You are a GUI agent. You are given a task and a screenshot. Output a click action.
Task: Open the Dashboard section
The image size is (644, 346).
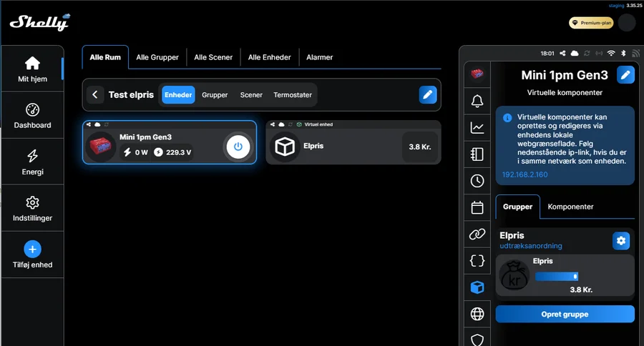pos(32,115)
